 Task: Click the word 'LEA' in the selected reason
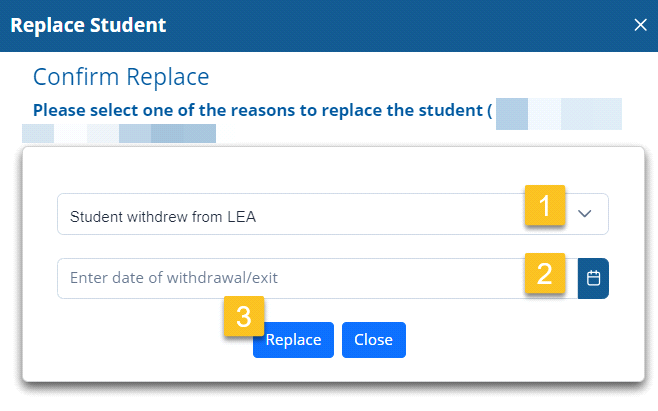tap(241, 214)
